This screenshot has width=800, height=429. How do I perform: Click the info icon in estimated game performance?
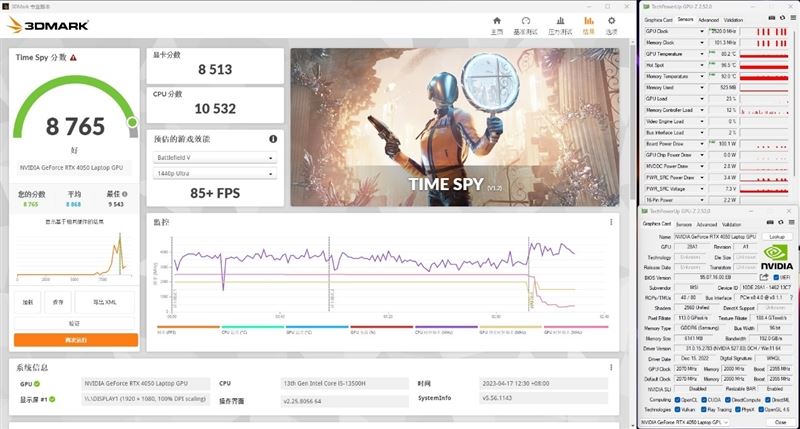273,139
